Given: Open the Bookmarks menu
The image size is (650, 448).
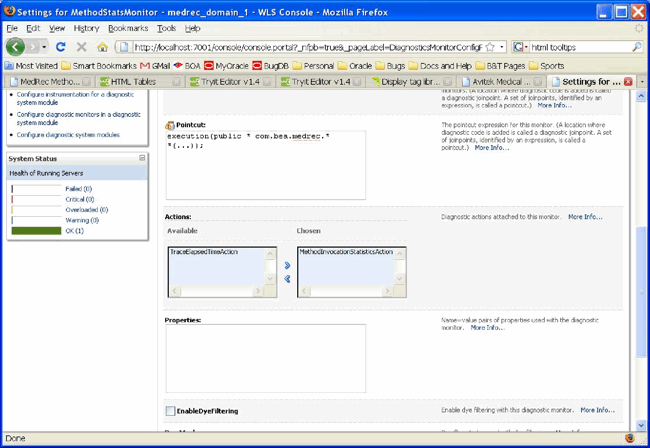Looking at the screenshot, I should 128,28.
